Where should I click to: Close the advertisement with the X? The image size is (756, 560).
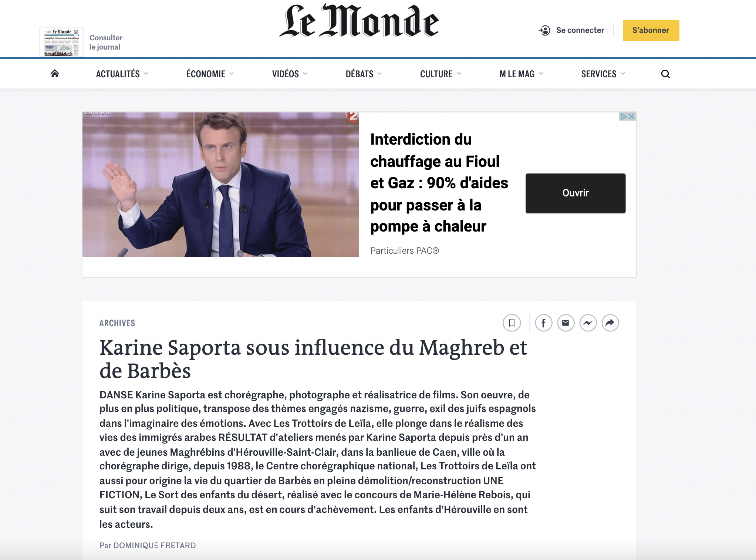(632, 117)
